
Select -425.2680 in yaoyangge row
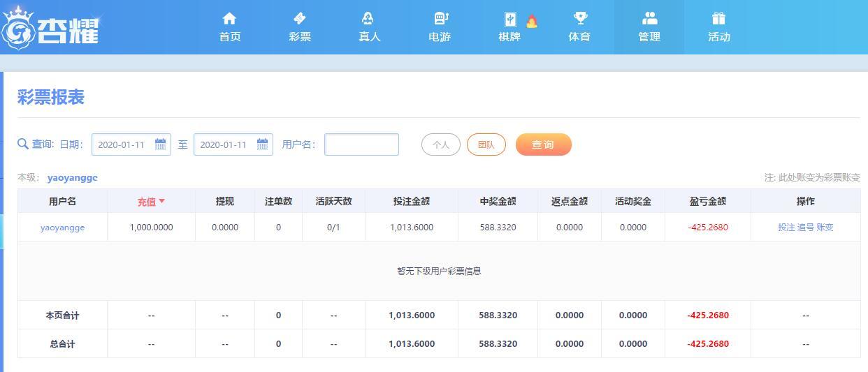coord(708,228)
